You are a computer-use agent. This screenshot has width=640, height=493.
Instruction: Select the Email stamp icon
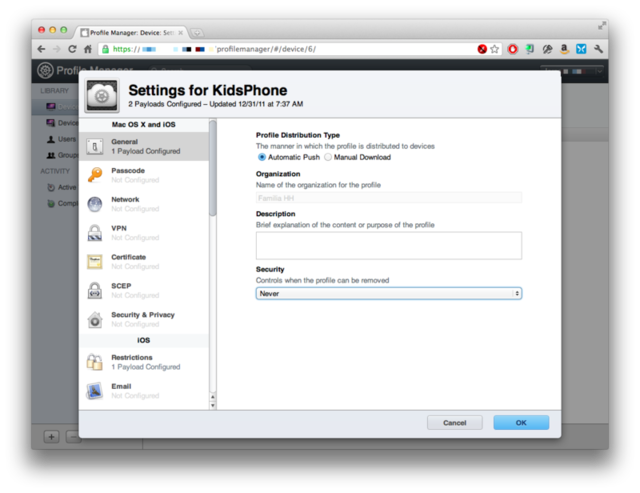(x=95, y=391)
